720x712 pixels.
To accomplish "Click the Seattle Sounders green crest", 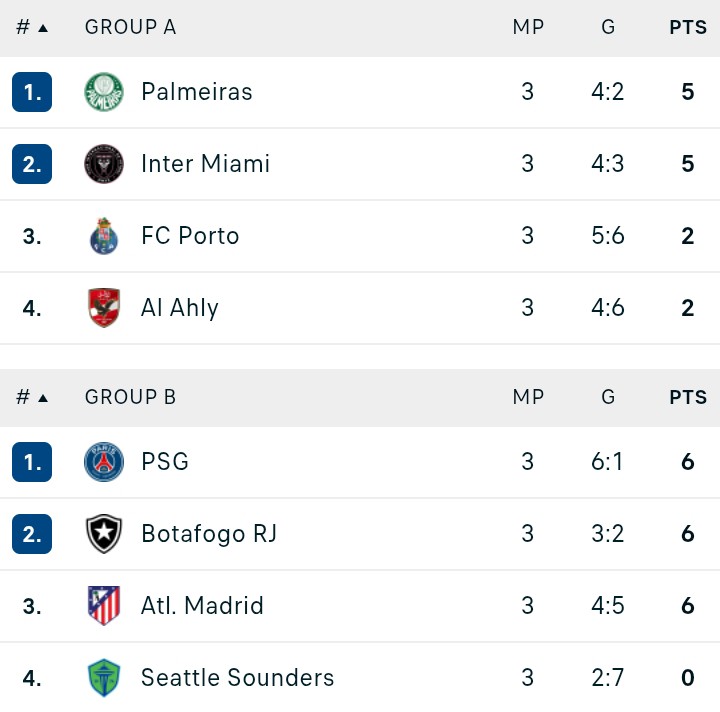I will [x=104, y=678].
